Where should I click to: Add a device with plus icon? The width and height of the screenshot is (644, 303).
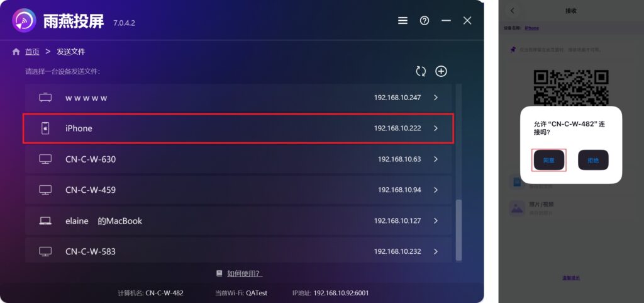click(441, 71)
